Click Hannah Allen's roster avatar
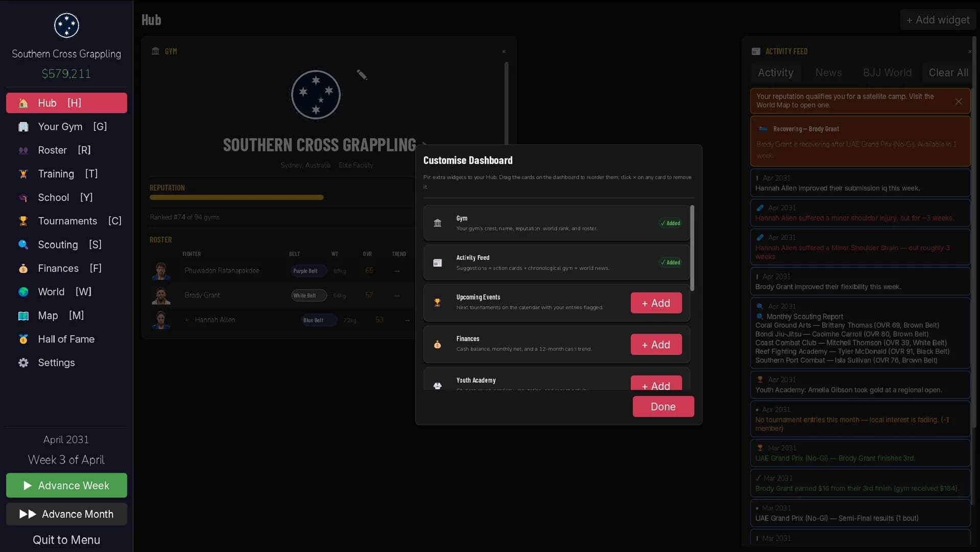The width and height of the screenshot is (980, 552). point(161,320)
